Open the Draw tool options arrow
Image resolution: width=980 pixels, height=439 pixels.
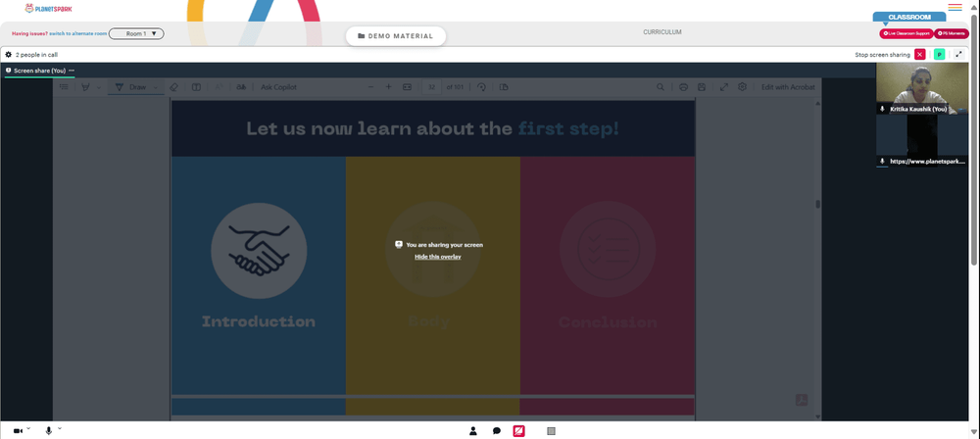[156, 87]
